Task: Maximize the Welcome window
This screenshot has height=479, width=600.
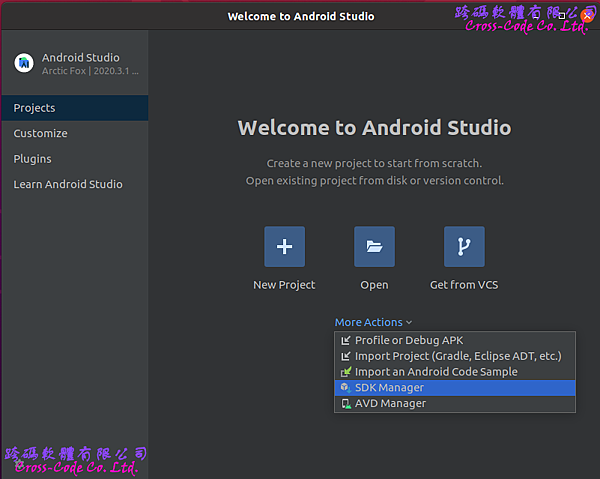Action: 562,16
